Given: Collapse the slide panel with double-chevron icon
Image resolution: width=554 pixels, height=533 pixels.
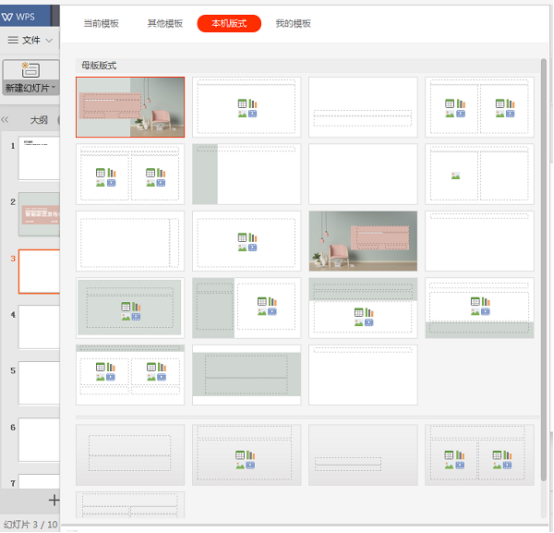Looking at the screenshot, I should coord(5,119).
